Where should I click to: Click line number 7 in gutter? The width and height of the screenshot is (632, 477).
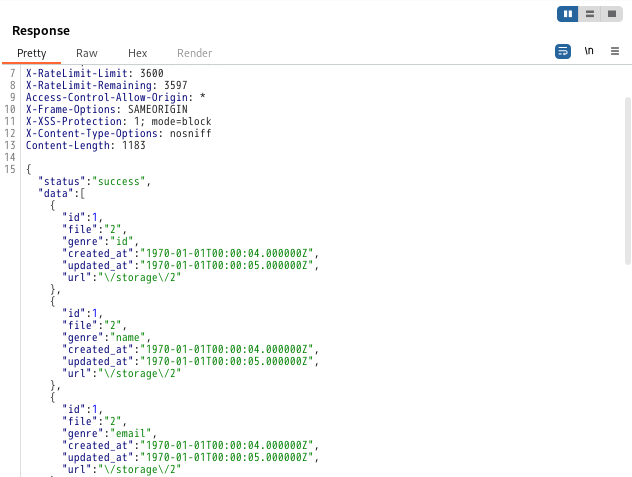(12, 73)
